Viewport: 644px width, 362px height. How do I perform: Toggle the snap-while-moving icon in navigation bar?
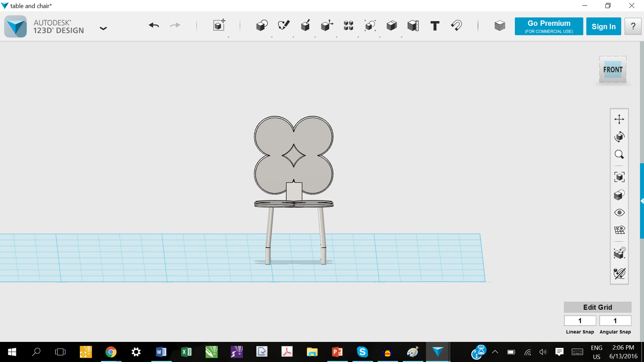click(x=619, y=253)
